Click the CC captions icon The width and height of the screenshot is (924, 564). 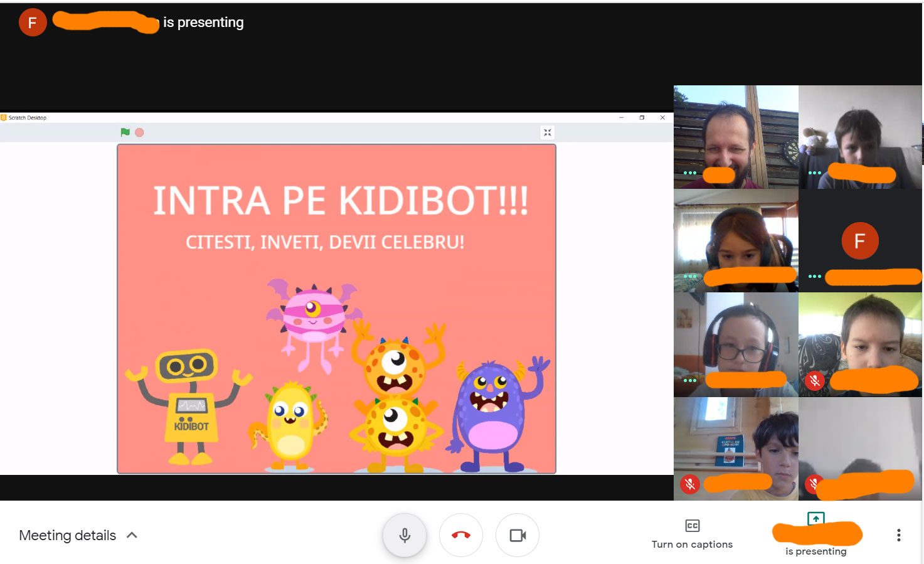point(692,526)
